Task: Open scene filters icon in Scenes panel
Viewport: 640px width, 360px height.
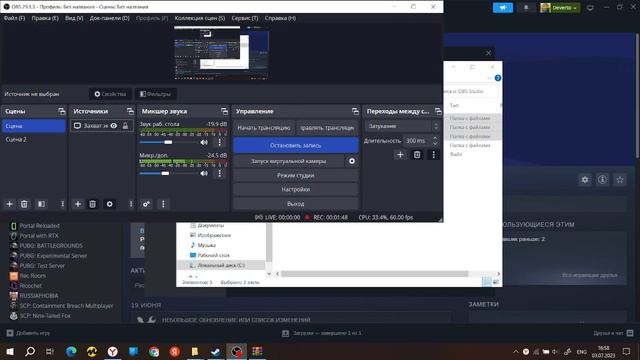Action: (41, 204)
